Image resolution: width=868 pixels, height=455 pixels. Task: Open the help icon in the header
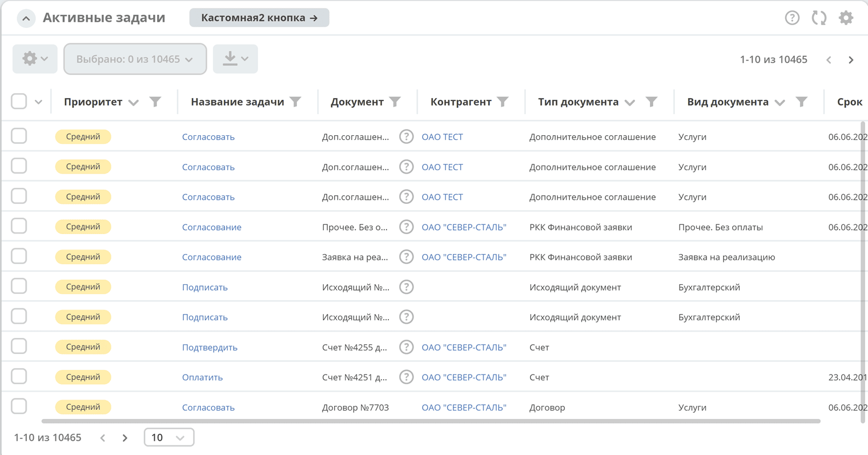click(792, 18)
